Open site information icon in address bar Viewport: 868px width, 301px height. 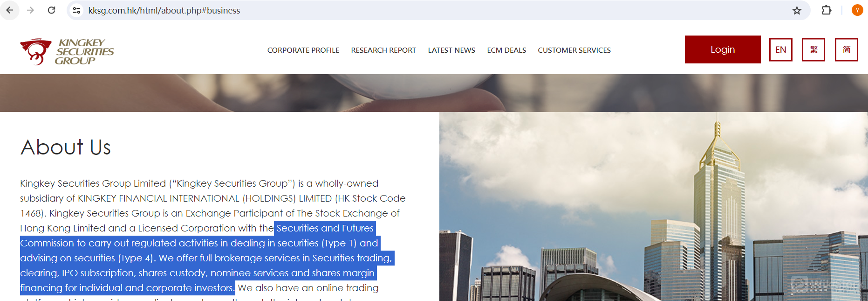(x=77, y=10)
